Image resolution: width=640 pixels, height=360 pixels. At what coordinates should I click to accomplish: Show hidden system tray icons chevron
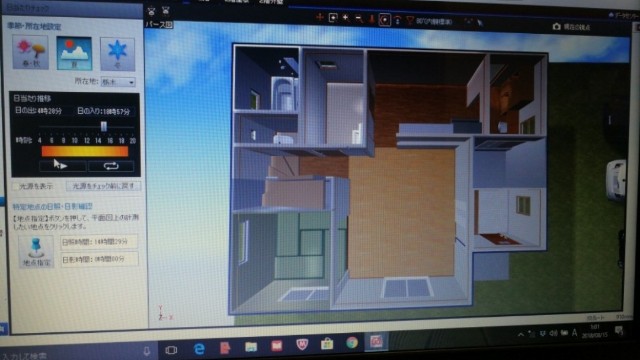pos(521,335)
